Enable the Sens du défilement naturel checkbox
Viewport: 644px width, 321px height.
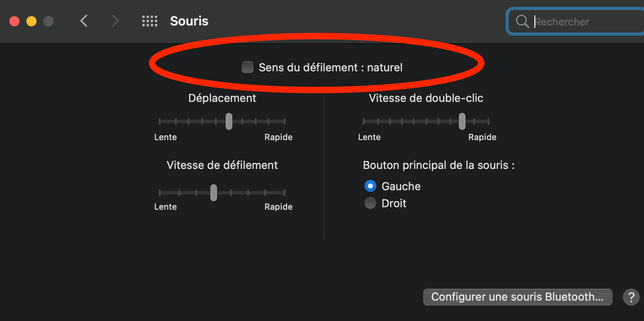click(x=248, y=67)
